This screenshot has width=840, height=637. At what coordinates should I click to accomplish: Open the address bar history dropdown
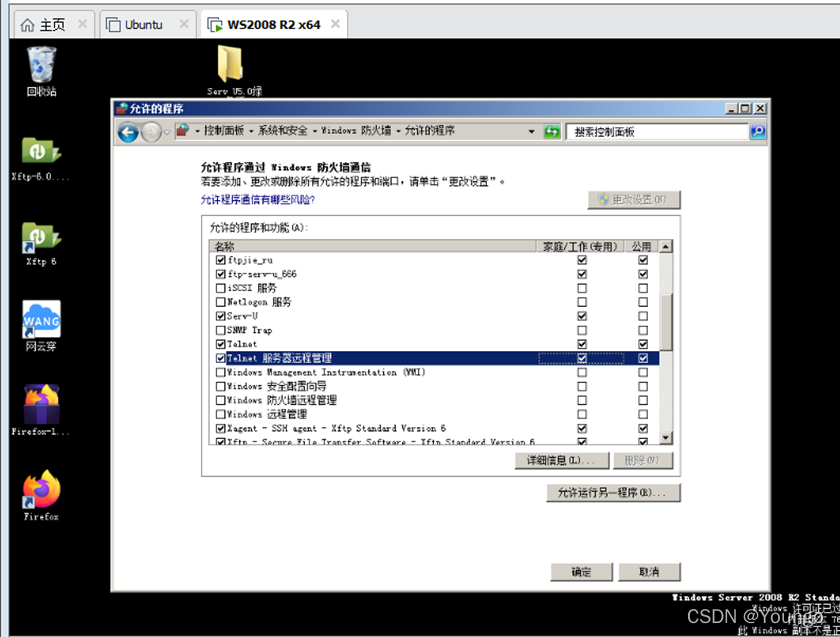[x=531, y=131]
